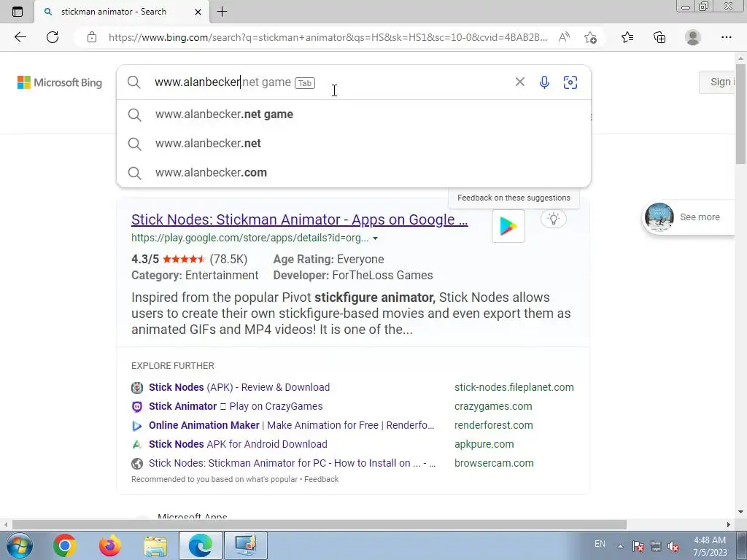Launch Firefox from taskbar

click(109, 545)
